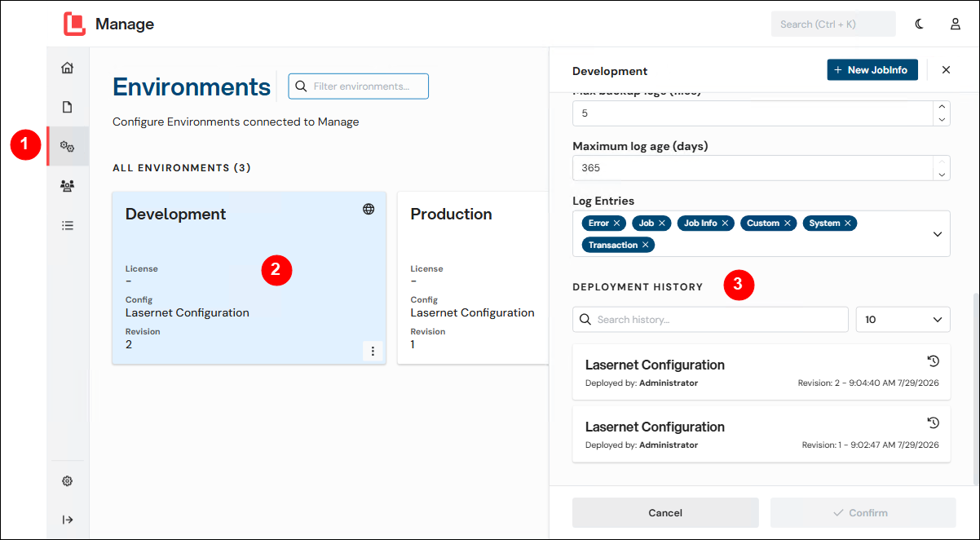Toggle dark mode moon icon
This screenshot has height=540, width=980.
920,24
